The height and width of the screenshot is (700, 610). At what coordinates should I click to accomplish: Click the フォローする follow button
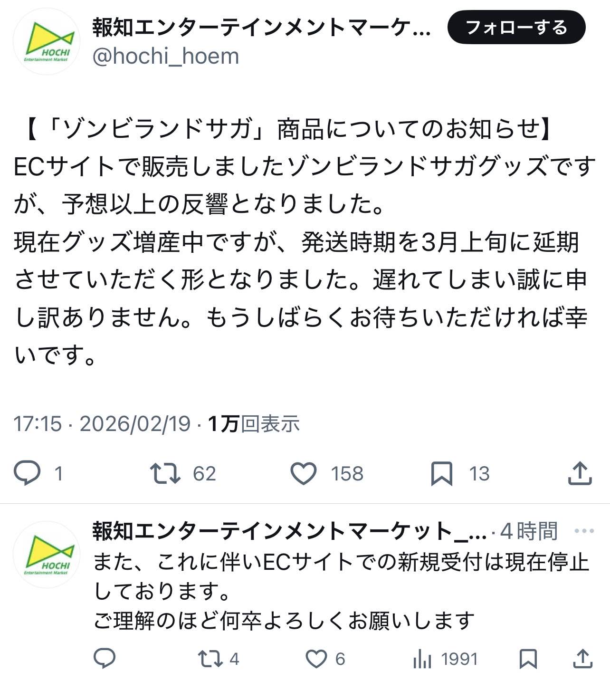pyautogui.click(x=516, y=28)
